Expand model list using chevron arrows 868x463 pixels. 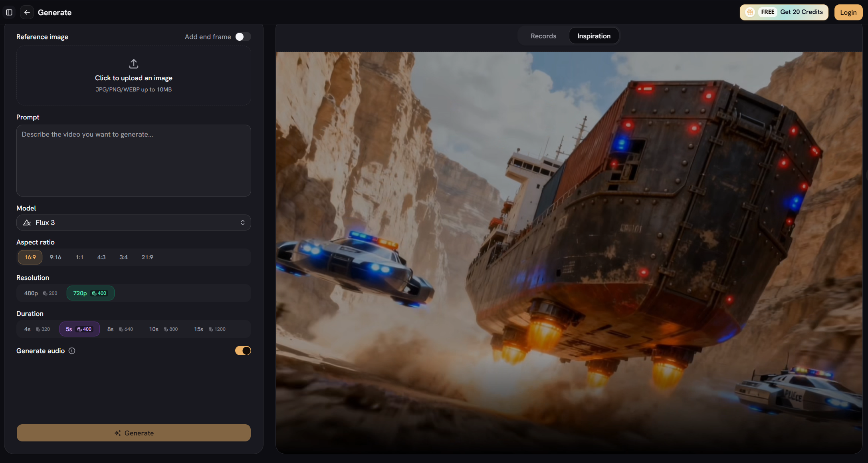tap(243, 223)
